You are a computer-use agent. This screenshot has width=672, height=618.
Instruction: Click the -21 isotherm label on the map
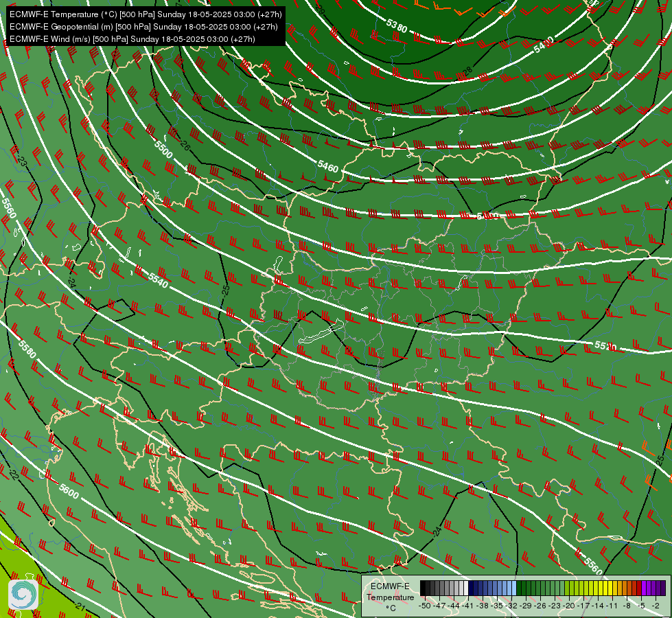click(x=80, y=606)
